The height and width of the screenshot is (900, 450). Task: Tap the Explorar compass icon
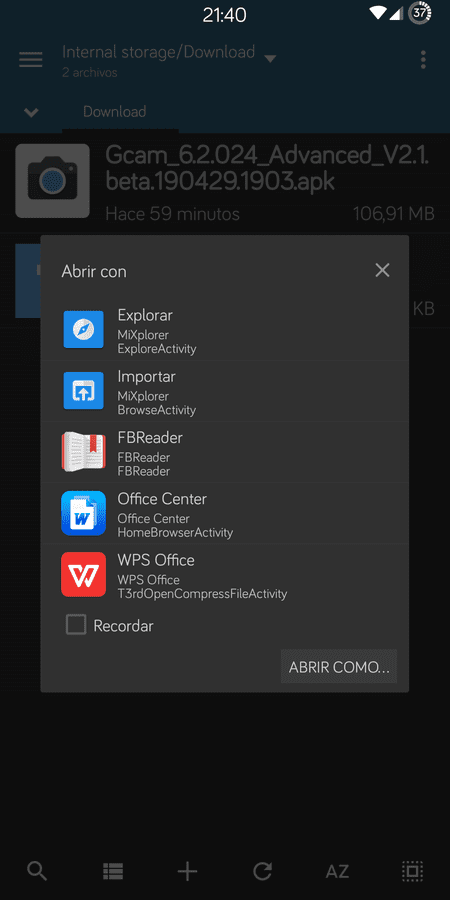[83, 329]
